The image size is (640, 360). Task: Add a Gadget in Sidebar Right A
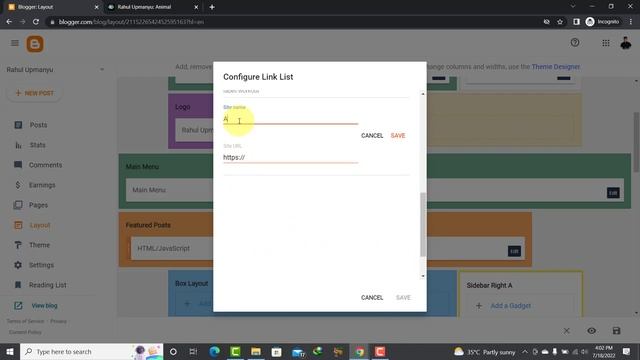(x=510, y=306)
